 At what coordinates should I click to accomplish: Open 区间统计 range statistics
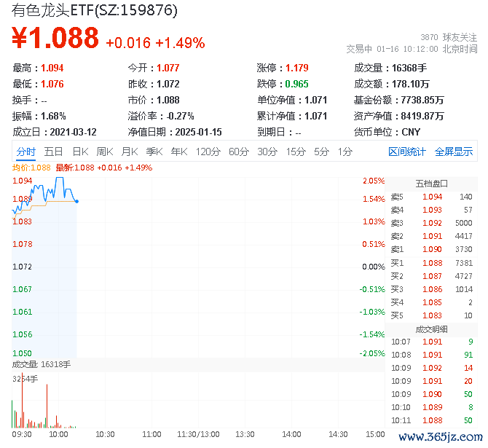coord(406,152)
